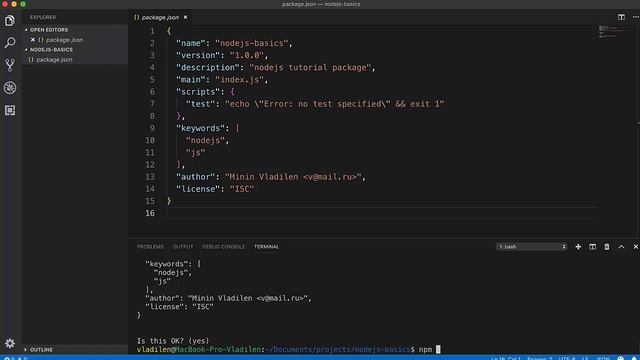This screenshot has width=640, height=360.
Task: Split the editor to the right
Action: (x=621, y=17)
